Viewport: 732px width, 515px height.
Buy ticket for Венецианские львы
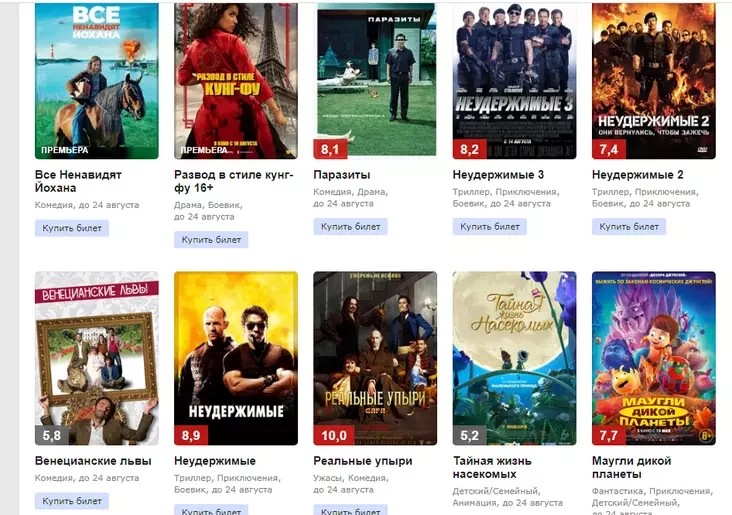point(72,501)
